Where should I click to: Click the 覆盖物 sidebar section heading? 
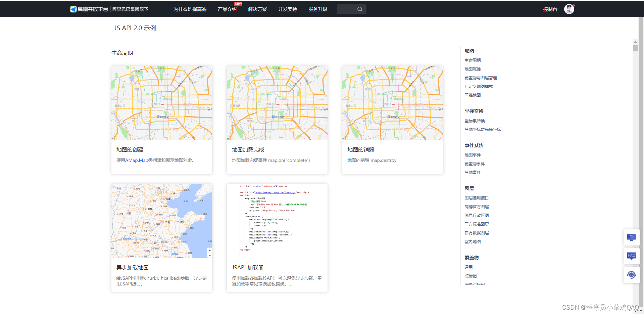point(472,258)
